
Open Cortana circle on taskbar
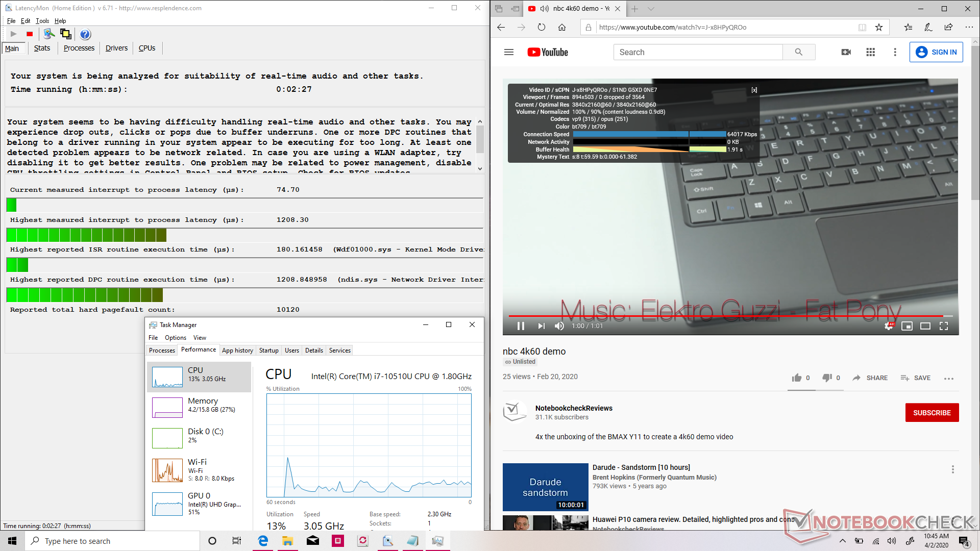(x=212, y=541)
